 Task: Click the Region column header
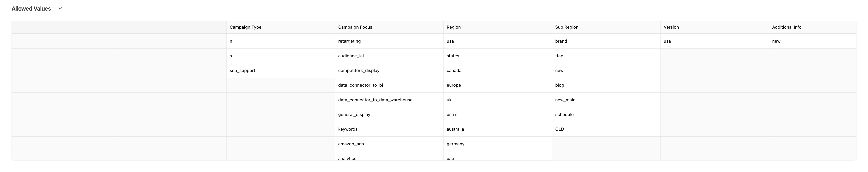pos(453,27)
